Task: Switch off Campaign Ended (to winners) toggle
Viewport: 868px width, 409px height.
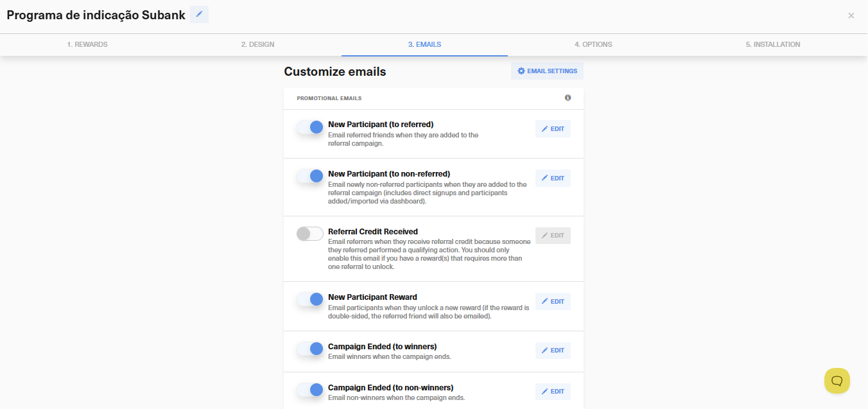Action: coord(310,349)
